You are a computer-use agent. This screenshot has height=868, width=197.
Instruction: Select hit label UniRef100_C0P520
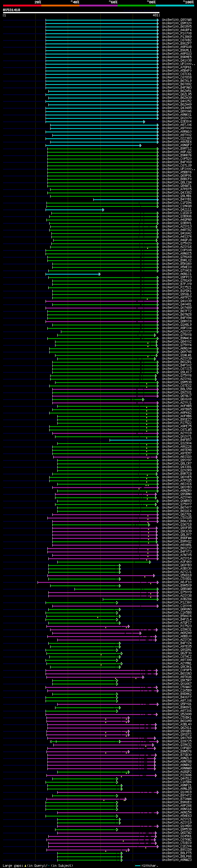click(x=177, y=159)
